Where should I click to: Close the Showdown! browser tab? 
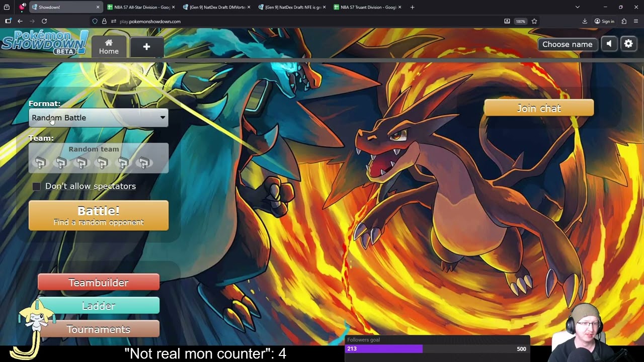pos(98,7)
